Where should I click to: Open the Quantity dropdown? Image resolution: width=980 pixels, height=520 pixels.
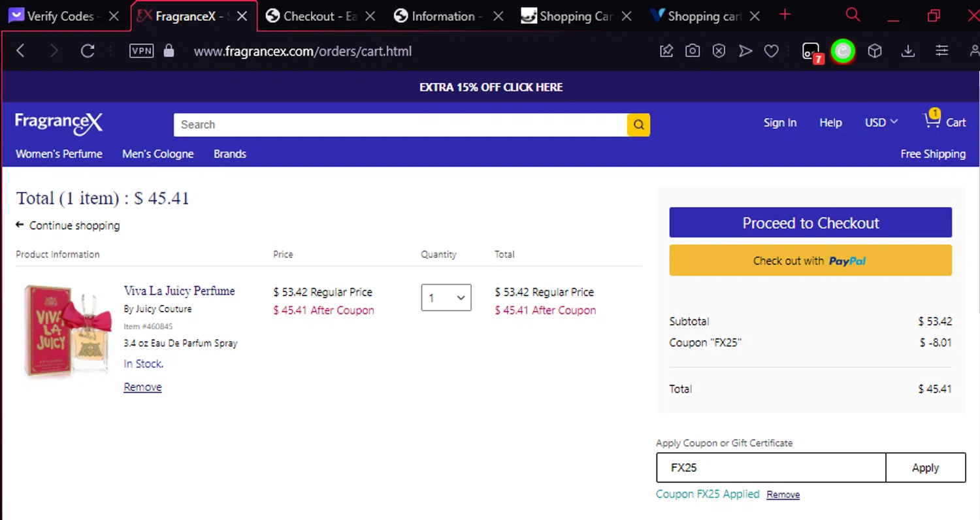pyautogui.click(x=446, y=298)
